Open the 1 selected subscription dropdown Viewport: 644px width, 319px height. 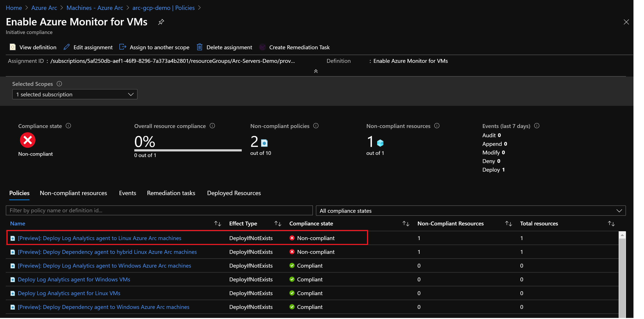click(75, 94)
